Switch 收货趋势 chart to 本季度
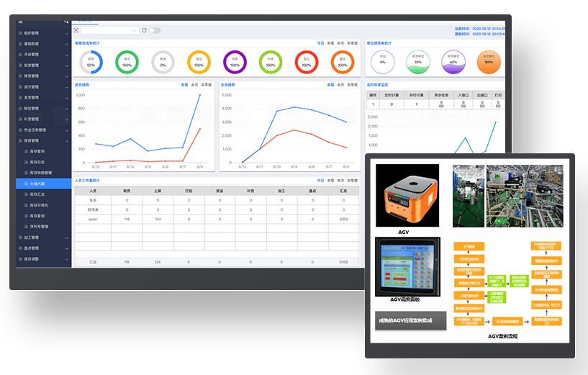Viewport: 588px width, 375px height. coord(206,84)
